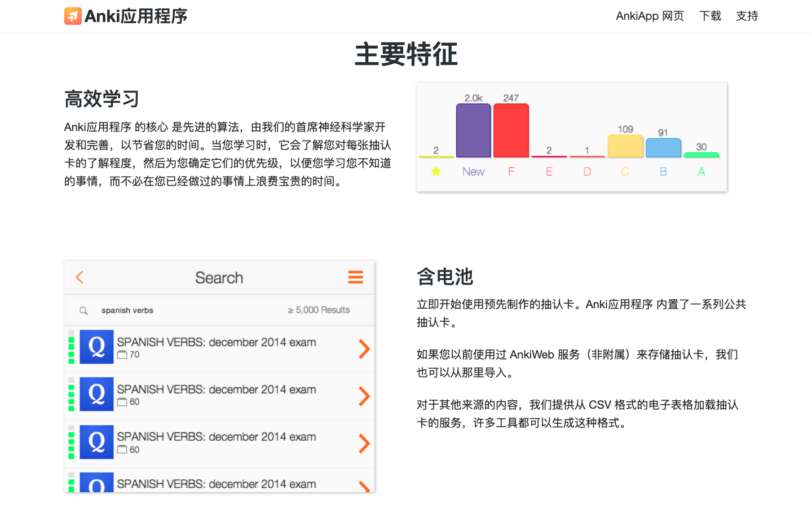Image resolution: width=812 pixels, height=508 pixels.
Task: Click the B grade label
Action: pyautogui.click(x=663, y=172)
